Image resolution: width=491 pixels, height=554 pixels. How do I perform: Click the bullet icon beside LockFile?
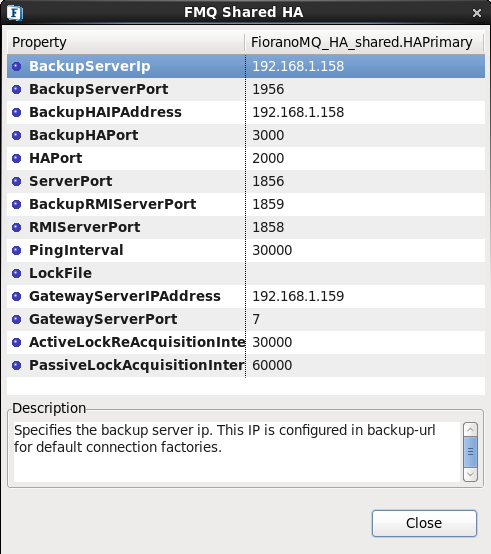(x=17, y=273)
